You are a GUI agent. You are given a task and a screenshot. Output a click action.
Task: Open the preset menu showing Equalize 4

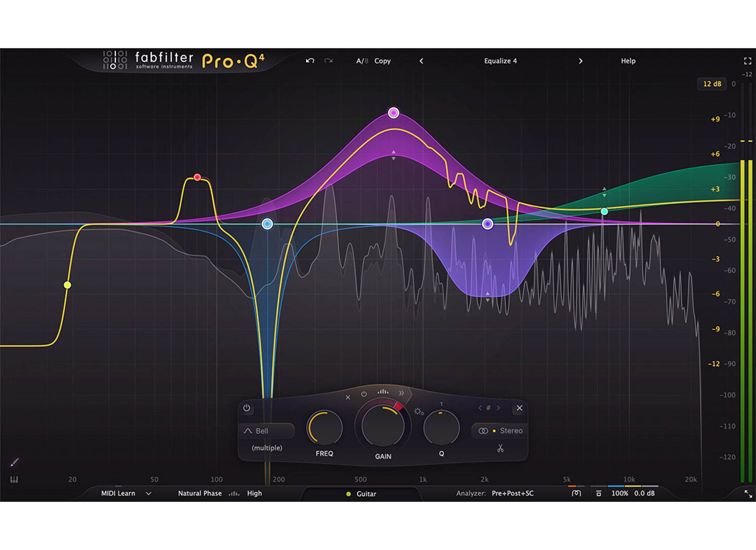500,61
